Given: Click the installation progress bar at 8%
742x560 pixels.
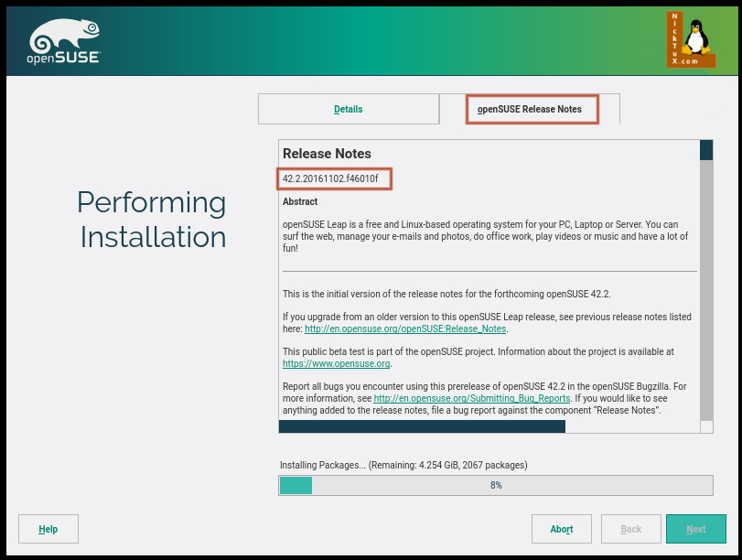Looking at the screenshot, I should pos(495,485).
